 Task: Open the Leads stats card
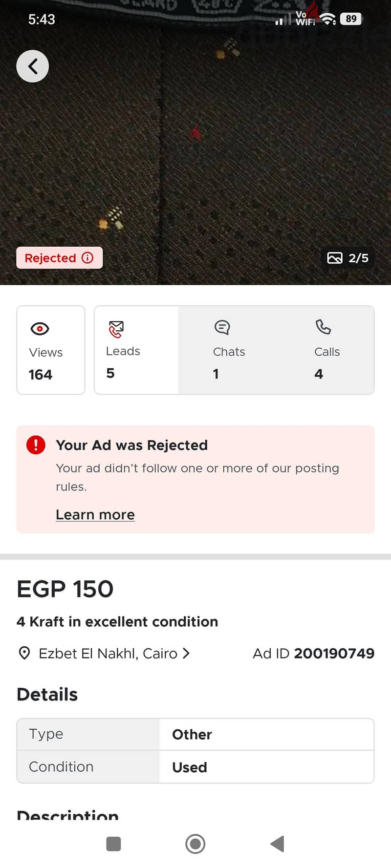pos(136,350)
